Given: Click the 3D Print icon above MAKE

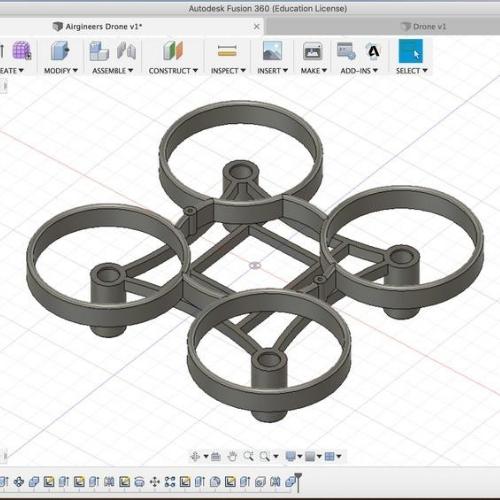Looking at the screenshot, I should coord(312,51).
